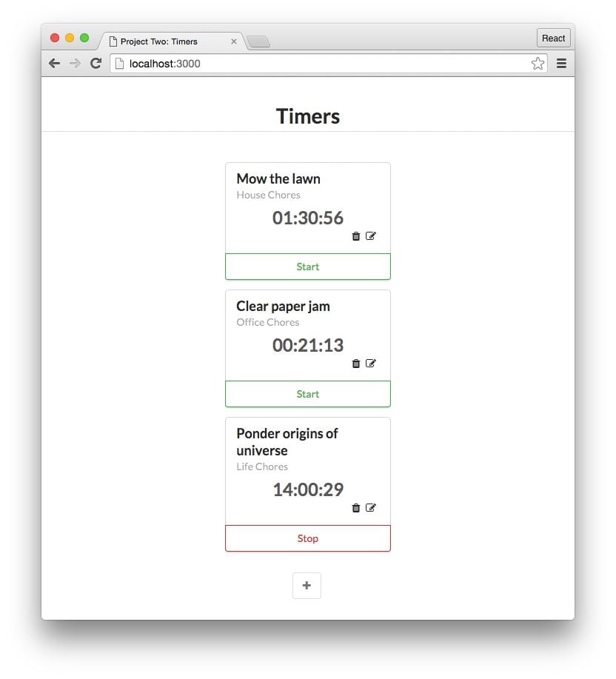The width and height of the screenshot is (616, 679).
Task: Delete the Mow the lawn timer
Action: pyautogui.click(x=356, y=236)
